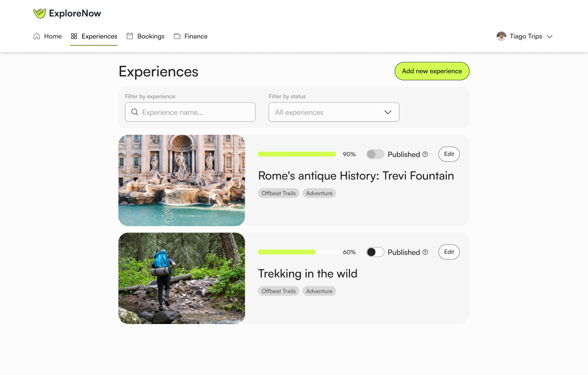This screenshot has height=375, width=588.
Task: Click the ExploreNow hand logo icon
Action: point(40,13)
